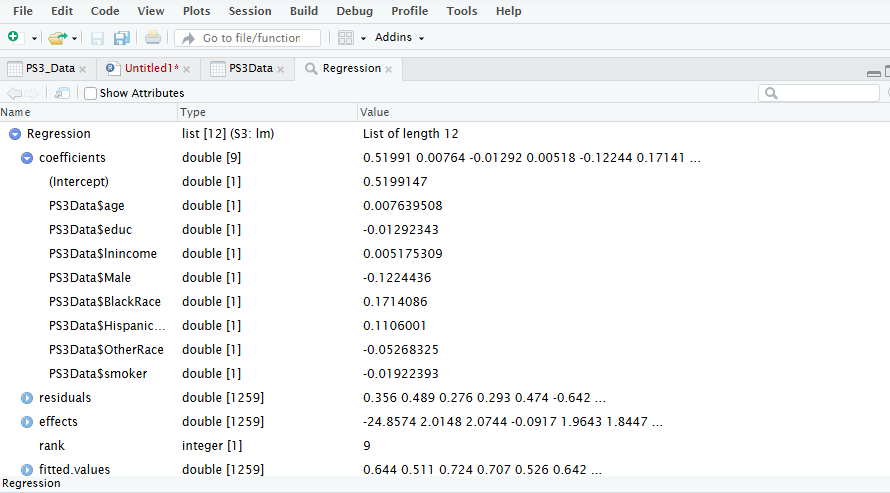Select the PS3Data$smoker row

click(445, 374)
